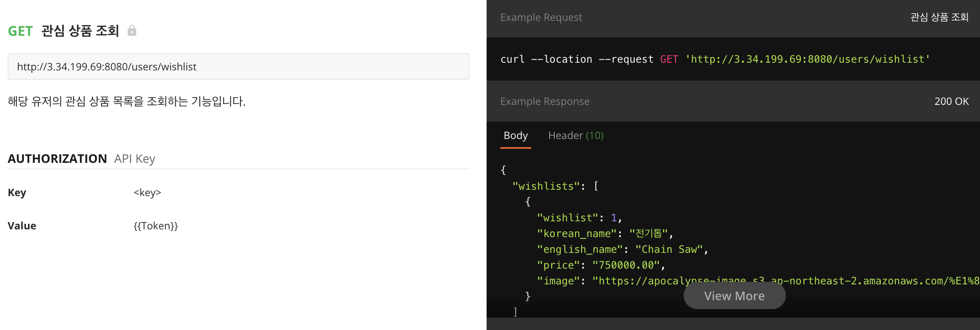980x330 pixels.
Task: Open the 관심 상품 조회 example request selector
Action: point(939,17)
